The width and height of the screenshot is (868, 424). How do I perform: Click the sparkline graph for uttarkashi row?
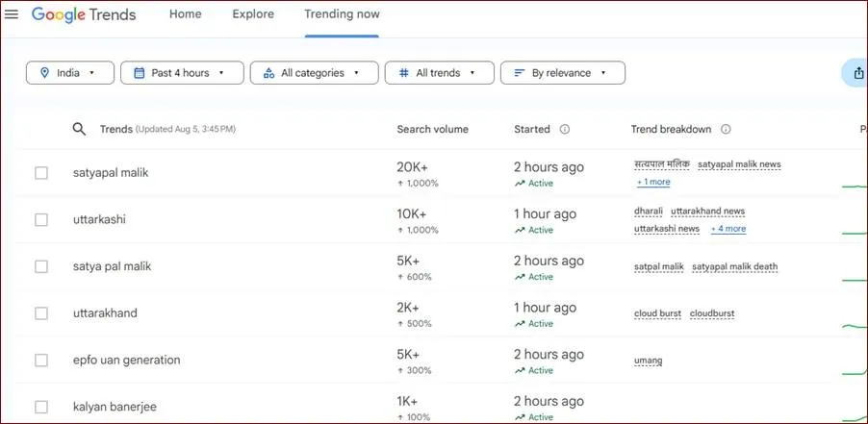click(855, 232)
